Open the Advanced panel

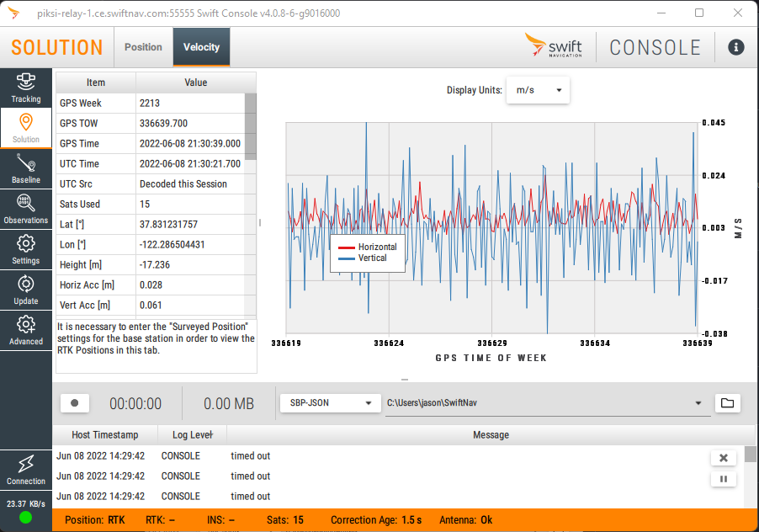25,330
